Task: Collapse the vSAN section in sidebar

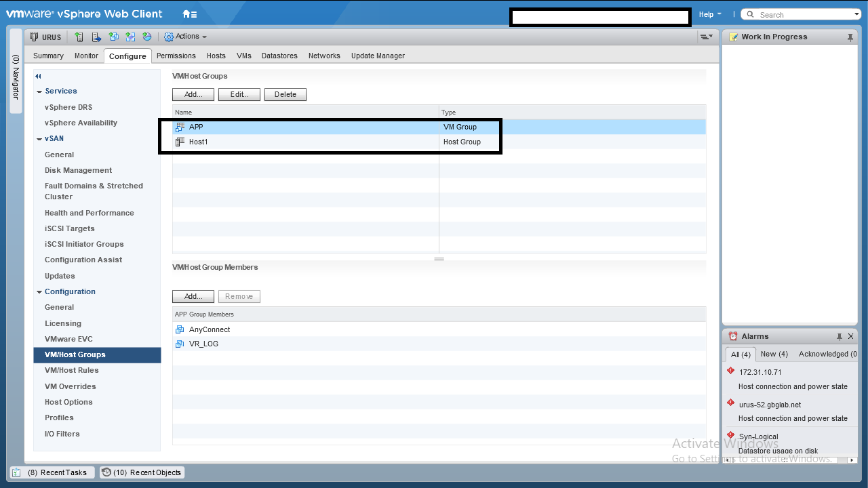Action: click(x=39, y=139)
